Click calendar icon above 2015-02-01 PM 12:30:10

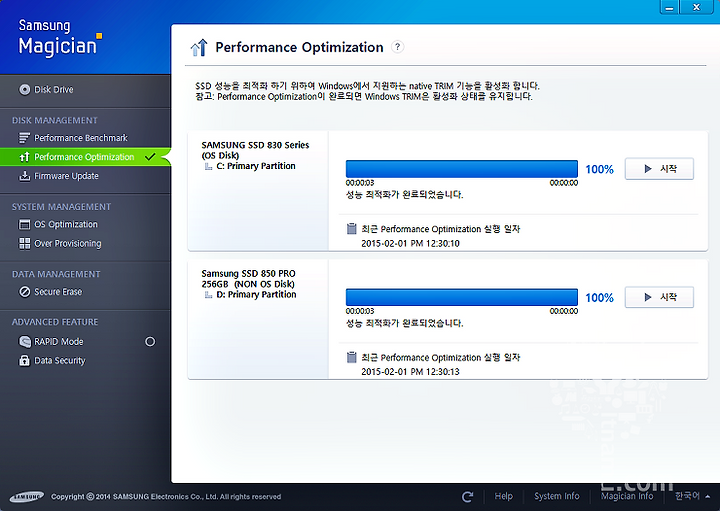click(352, 228)
